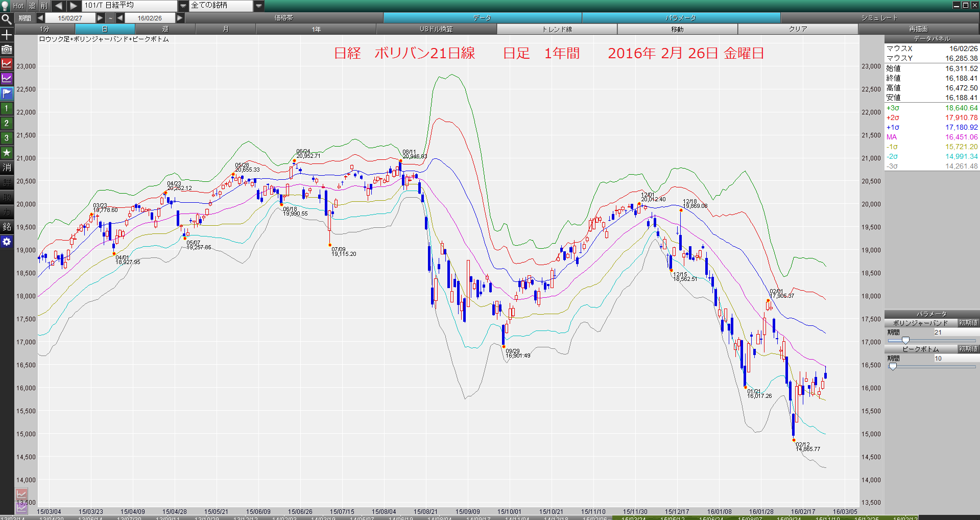This screenshot has height=520, width=980.
Task: Click the 削 (delete) button
Action: pyautogui.click(x=44, y=6)
